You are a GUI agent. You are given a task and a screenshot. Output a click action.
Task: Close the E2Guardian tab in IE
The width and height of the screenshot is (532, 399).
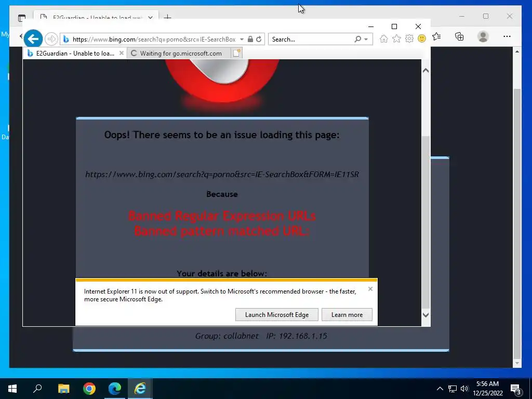coord(122,54)
